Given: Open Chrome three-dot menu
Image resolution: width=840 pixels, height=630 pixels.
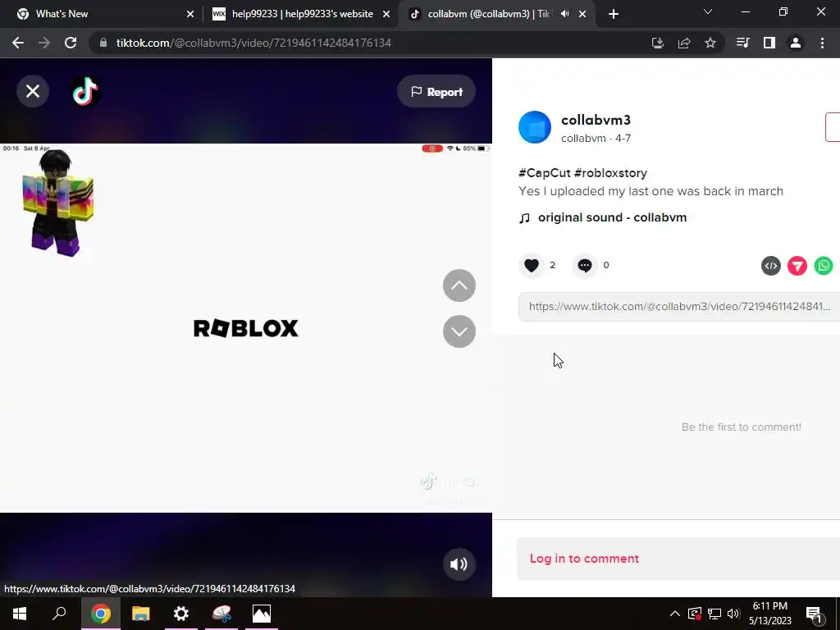Looking at the screenshot, I should point(822,43).
